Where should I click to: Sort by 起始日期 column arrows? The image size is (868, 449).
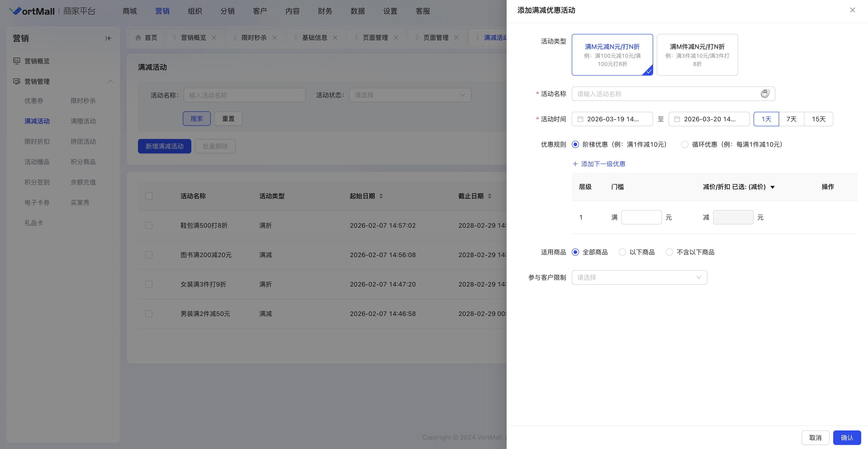point(381,196)
